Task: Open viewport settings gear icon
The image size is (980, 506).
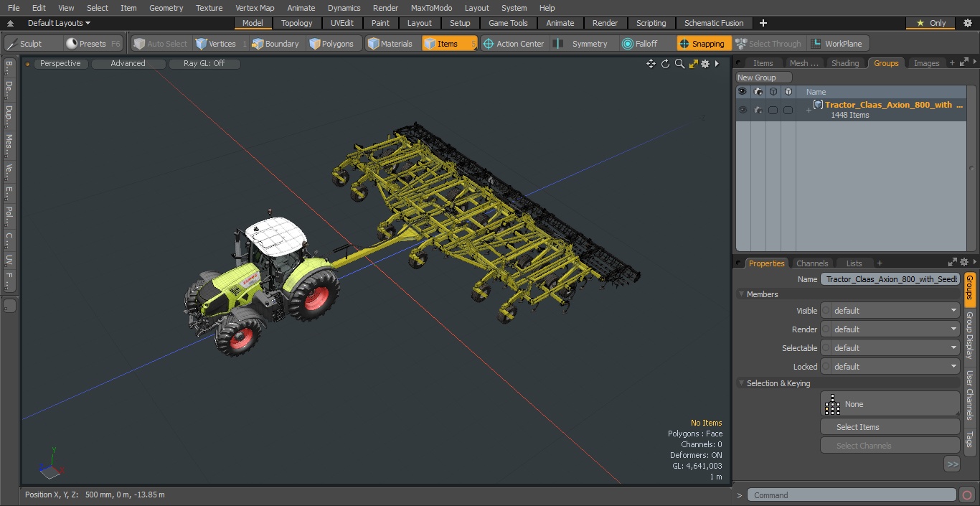Action: (705, 64)
